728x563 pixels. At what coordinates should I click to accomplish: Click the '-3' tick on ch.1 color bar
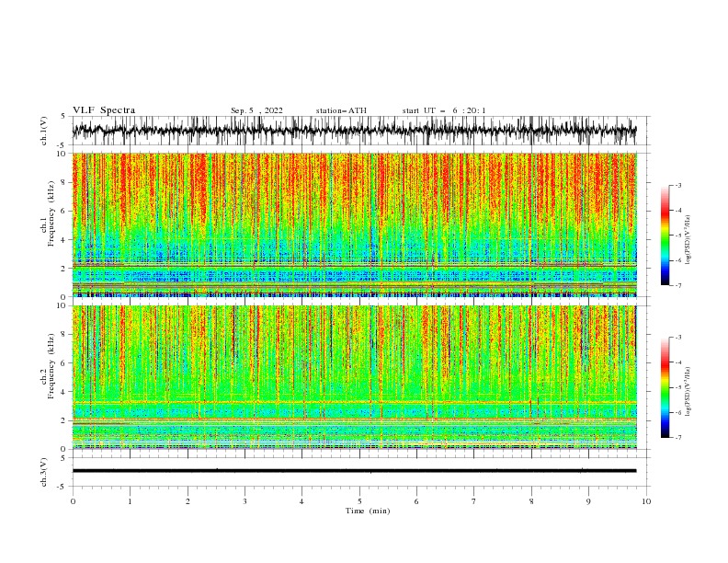tap(678, 185)
